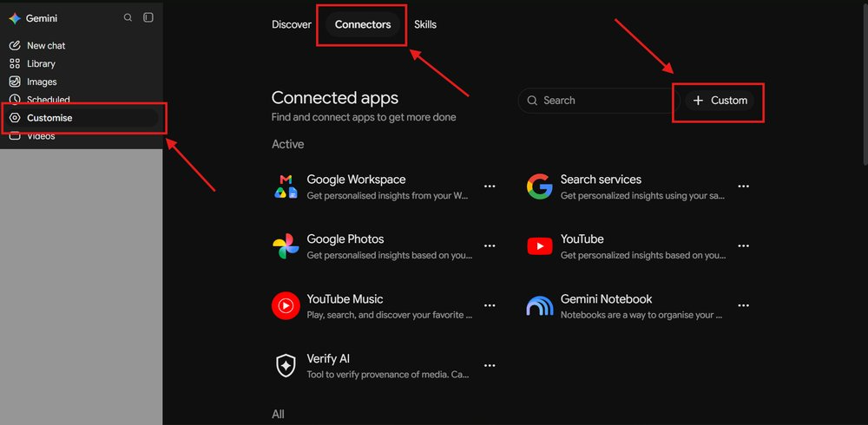Open the Search services connector
This screenshot has width=868, height=425.
[601, 180]
